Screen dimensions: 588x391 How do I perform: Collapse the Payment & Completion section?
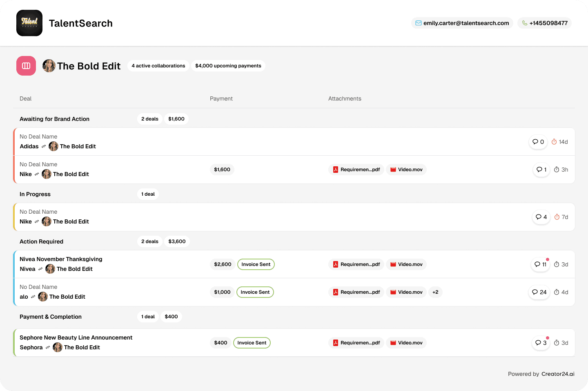click(51, 317)
